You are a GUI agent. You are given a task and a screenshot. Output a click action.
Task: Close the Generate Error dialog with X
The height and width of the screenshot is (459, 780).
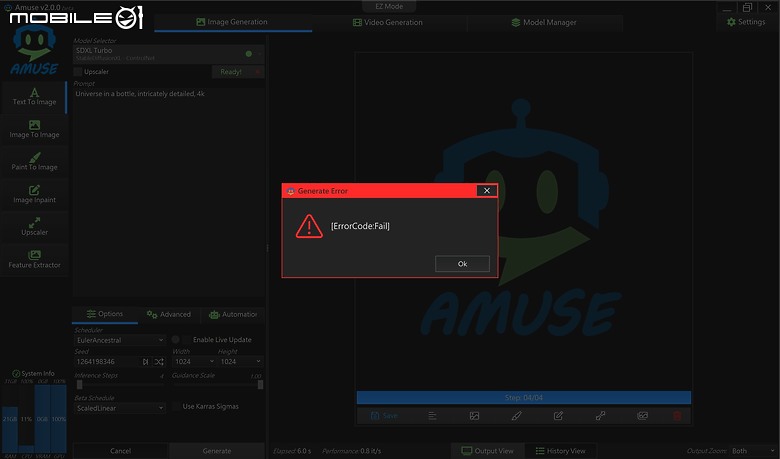point(487,190)
